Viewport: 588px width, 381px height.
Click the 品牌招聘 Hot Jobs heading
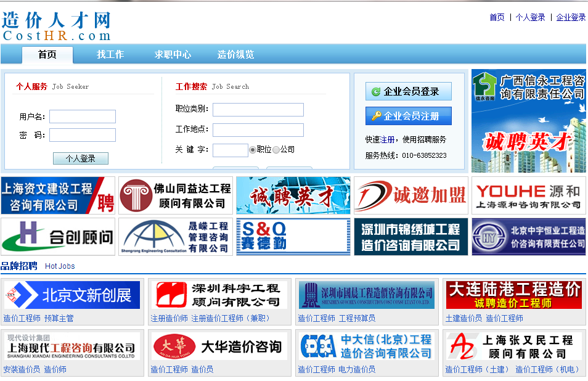tap(38, 266)
